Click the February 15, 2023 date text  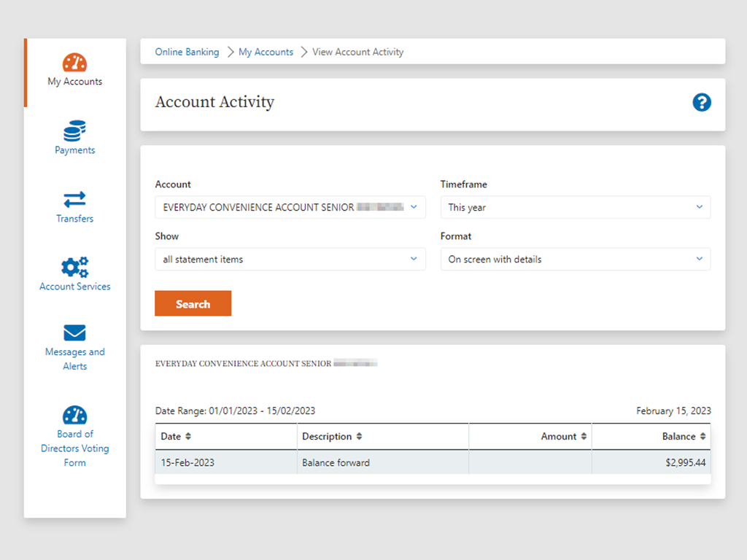[x=673, y=411]
